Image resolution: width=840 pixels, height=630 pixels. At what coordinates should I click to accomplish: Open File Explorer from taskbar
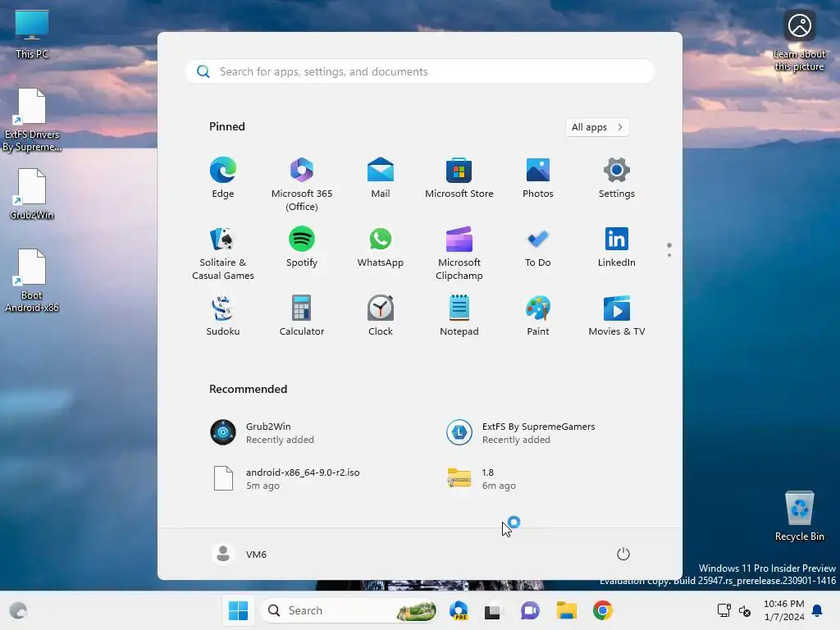click(x=566, y=610)
